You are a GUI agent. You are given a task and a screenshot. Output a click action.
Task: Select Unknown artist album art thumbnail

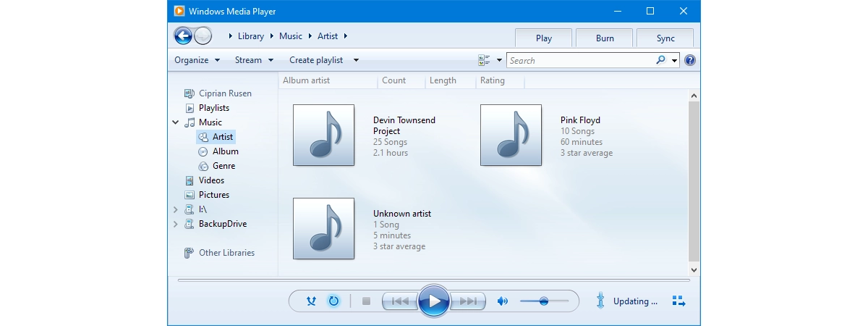pos(323,228)
